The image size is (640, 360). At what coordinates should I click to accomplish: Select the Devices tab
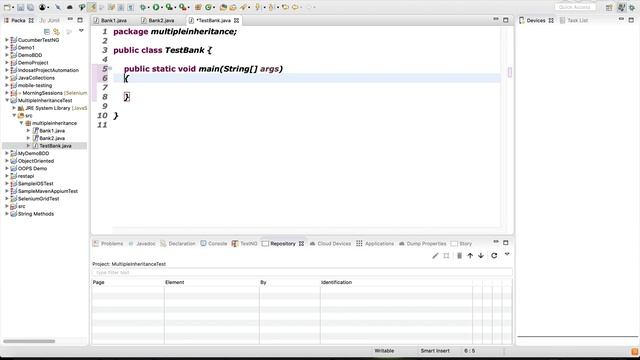536,20
